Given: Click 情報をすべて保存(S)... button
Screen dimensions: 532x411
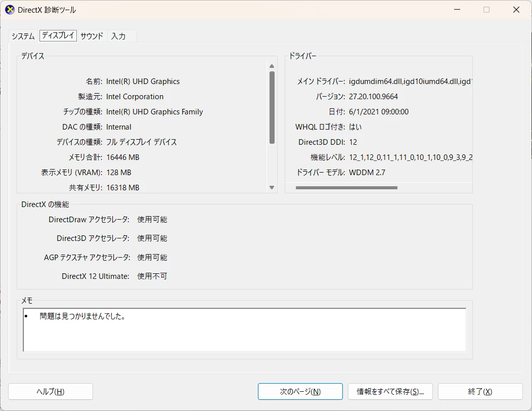Looking at the screenshot, I should pos(390,392).
